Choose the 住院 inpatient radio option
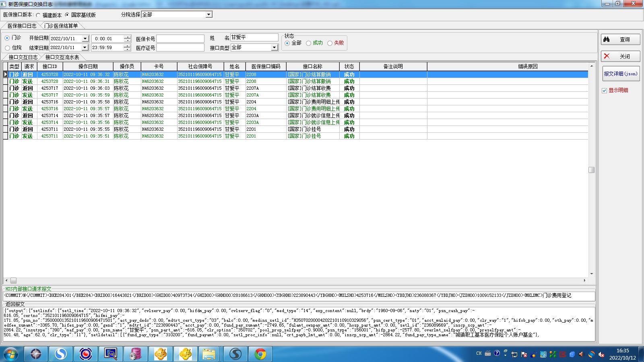This screenshot has width=644, height=362. click(7, 48)
